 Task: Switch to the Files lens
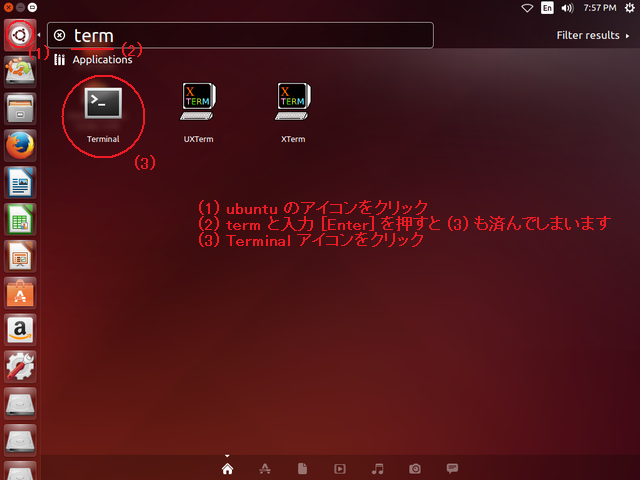point(302,469)
